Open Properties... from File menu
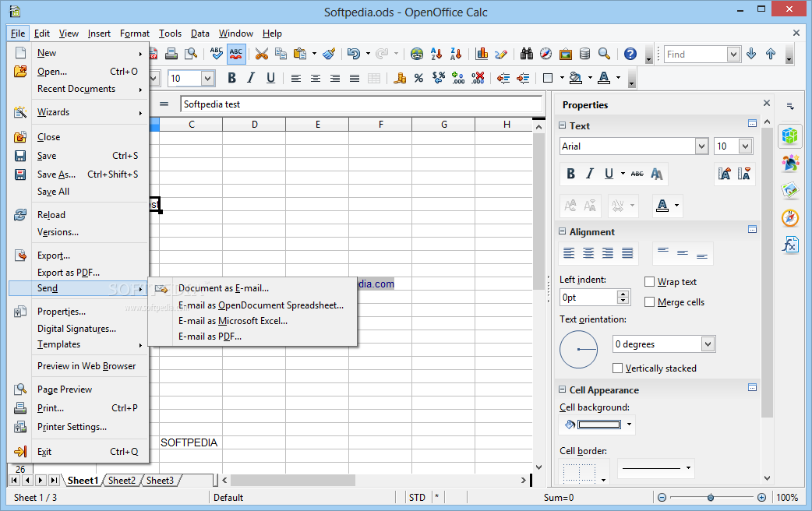The image size is (812, 511). tap(78, 311)
